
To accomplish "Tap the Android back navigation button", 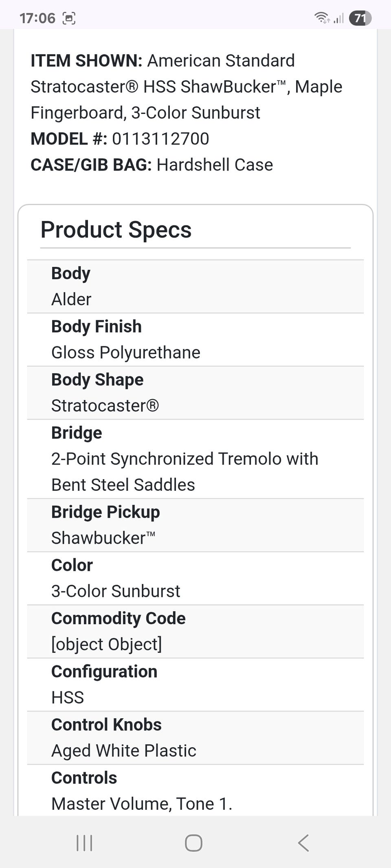I will click(x=303, y=842).
